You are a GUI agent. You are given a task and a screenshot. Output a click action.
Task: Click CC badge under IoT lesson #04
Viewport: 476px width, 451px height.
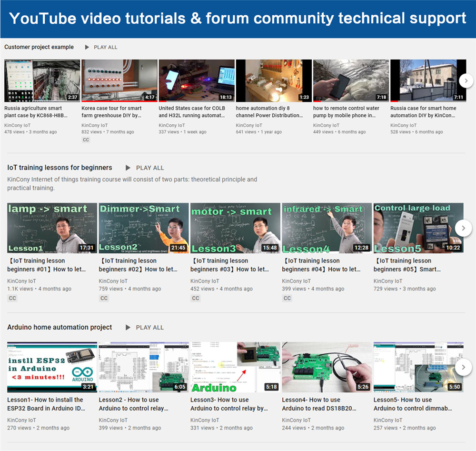click(x=287, y=298)
